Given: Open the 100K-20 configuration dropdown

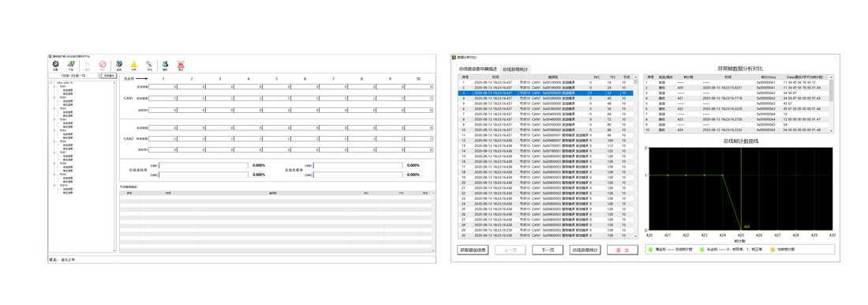Looking at the screenshot, I should (74, 75).
